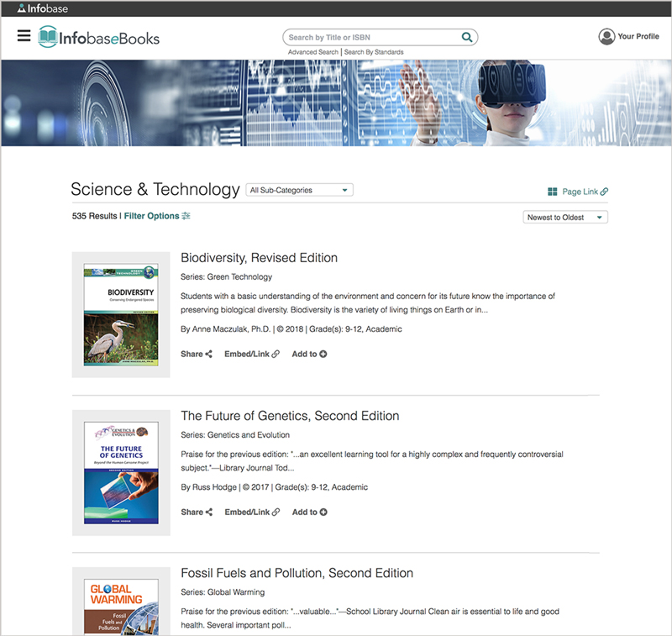
Task: Click the By Anne Maczulak, Ph.D. byline
Action: tap(226, 329)
